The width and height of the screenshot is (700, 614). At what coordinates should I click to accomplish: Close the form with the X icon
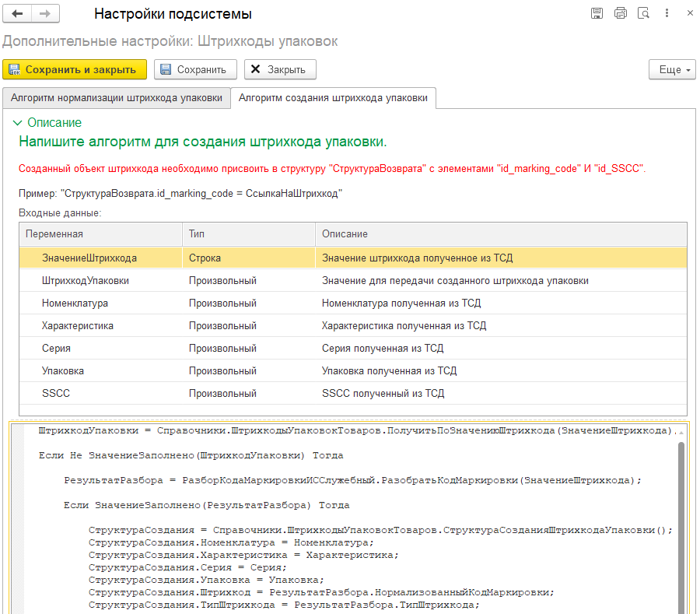point(690,13)
